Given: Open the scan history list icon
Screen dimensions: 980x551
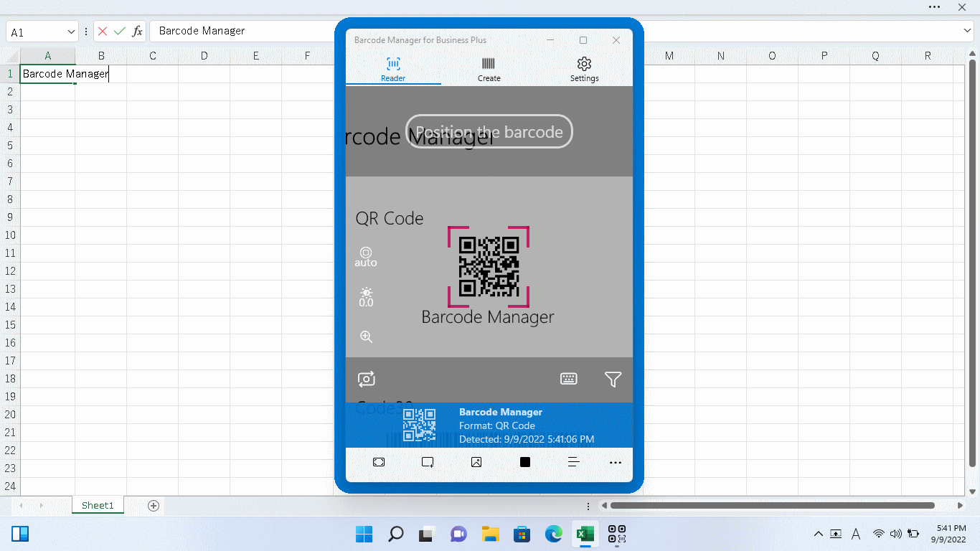Looking at the screenshot, I should click(573, 462).
